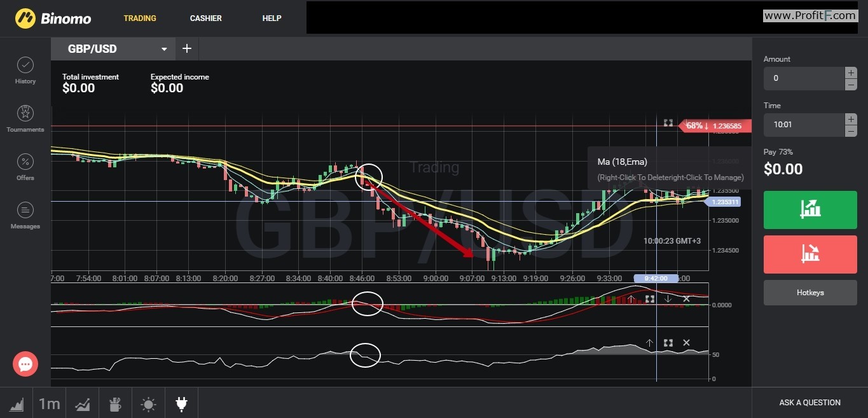Open the Offers sidebar section
Viewport: 868px width, 418px height.
(25, 167)
